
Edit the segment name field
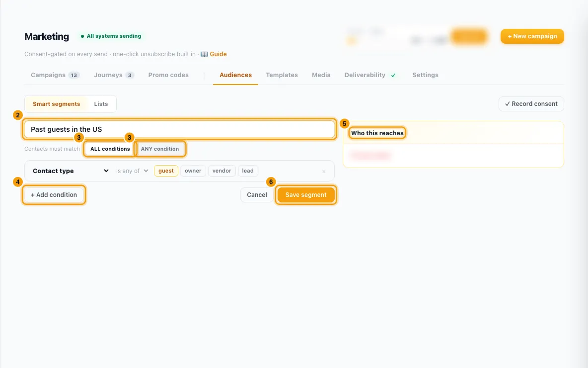coord(179,129)
